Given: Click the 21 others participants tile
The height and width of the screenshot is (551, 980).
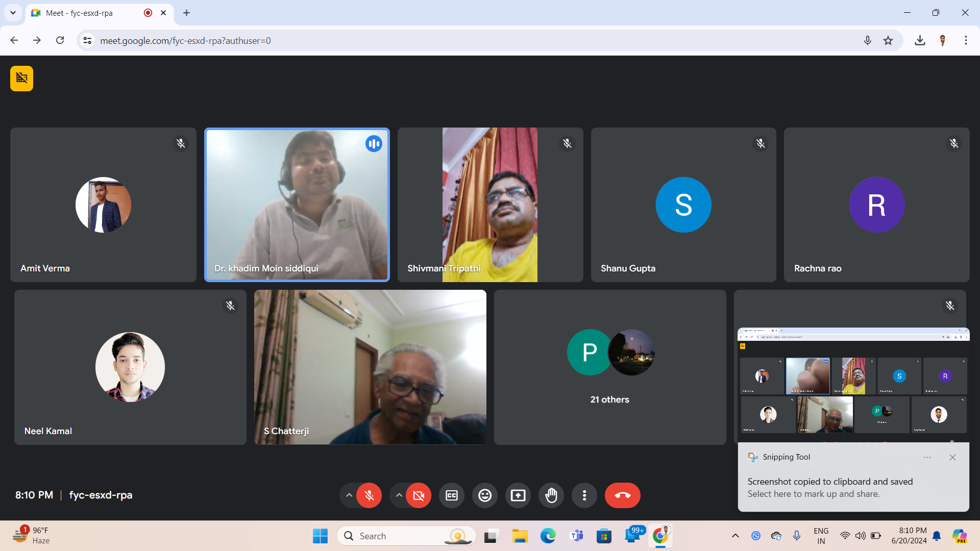Looking at the screenshot, I should [x=609, y=367].
